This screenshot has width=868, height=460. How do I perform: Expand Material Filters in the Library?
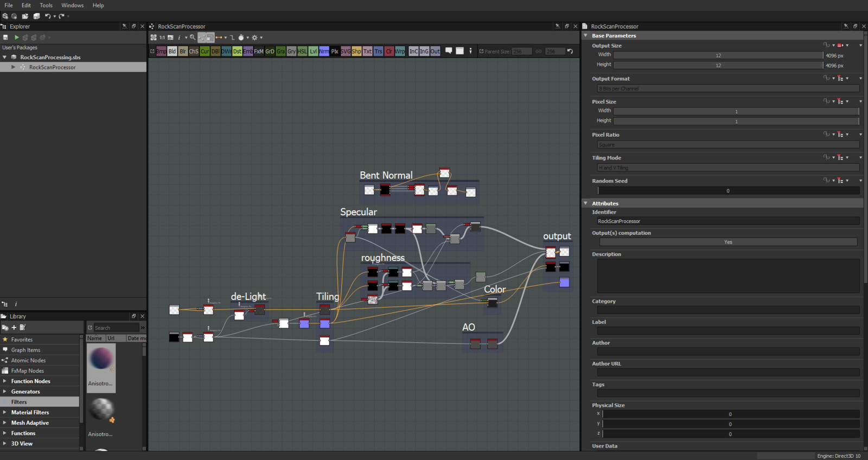(x=5, y=412)
